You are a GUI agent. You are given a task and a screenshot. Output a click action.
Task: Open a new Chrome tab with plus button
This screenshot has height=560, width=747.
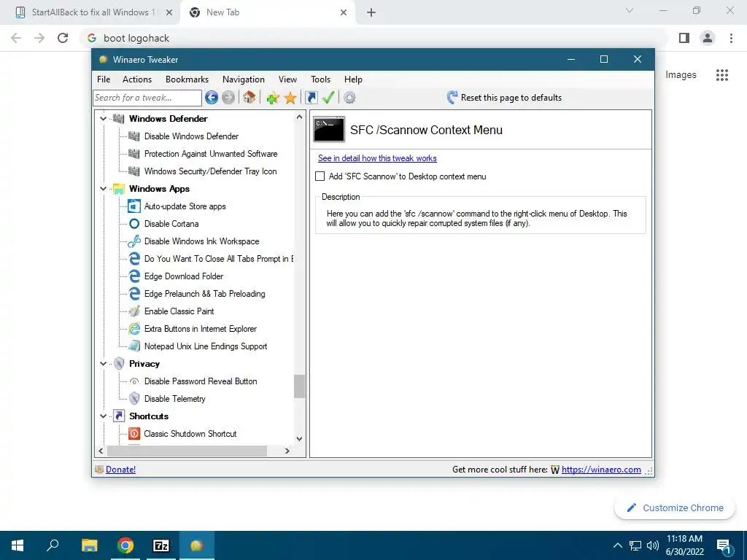371,13
